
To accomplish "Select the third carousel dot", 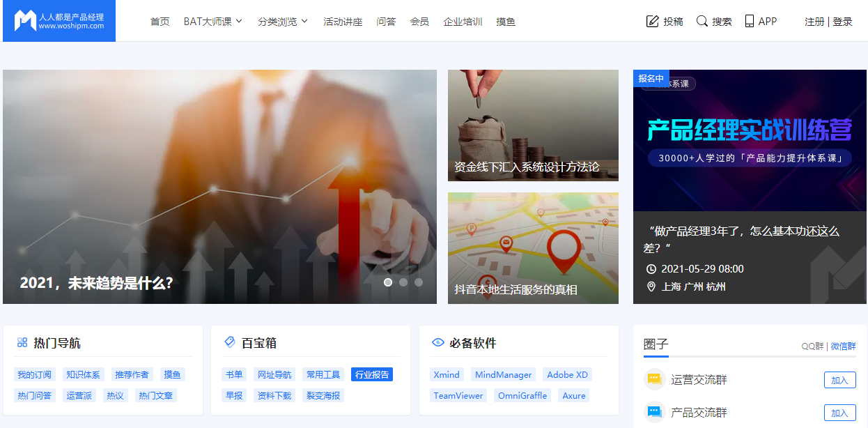I will point(419,282).
